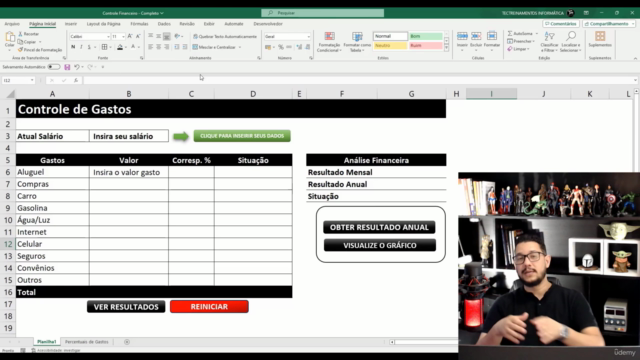Open Formatação Condicional menu
Viewport: 640px width, 360px height.
329,42
